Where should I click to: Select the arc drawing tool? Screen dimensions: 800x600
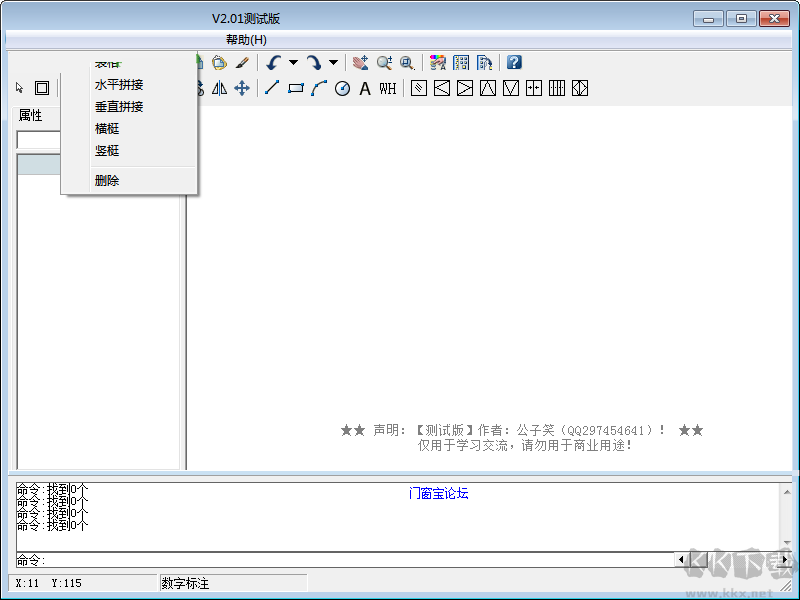coord(319,88)
